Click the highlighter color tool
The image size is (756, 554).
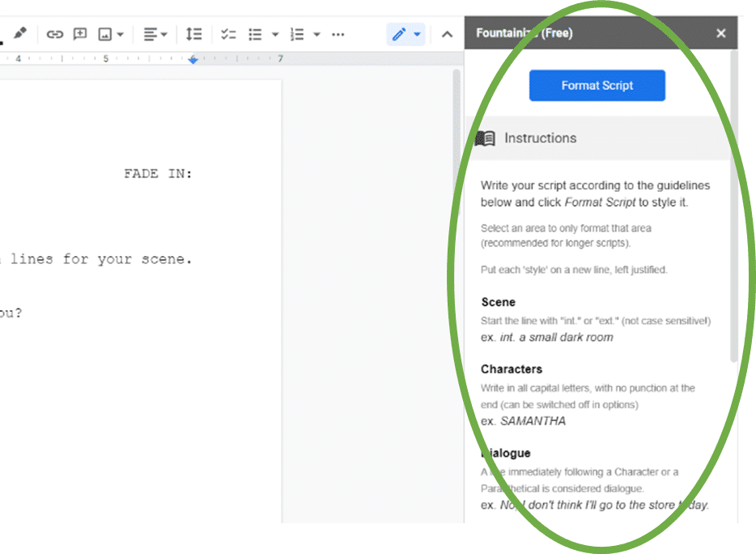(x=19, y=33)
